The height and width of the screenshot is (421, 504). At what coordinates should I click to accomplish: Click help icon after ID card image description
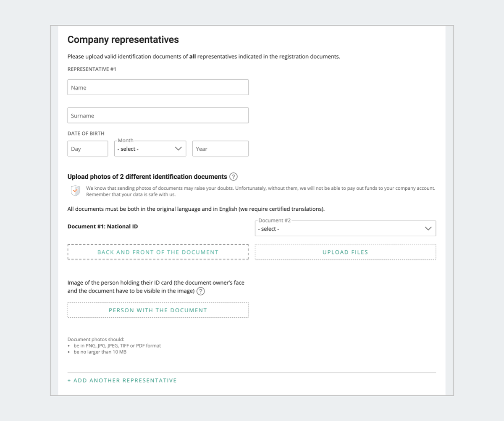[201, 291]
